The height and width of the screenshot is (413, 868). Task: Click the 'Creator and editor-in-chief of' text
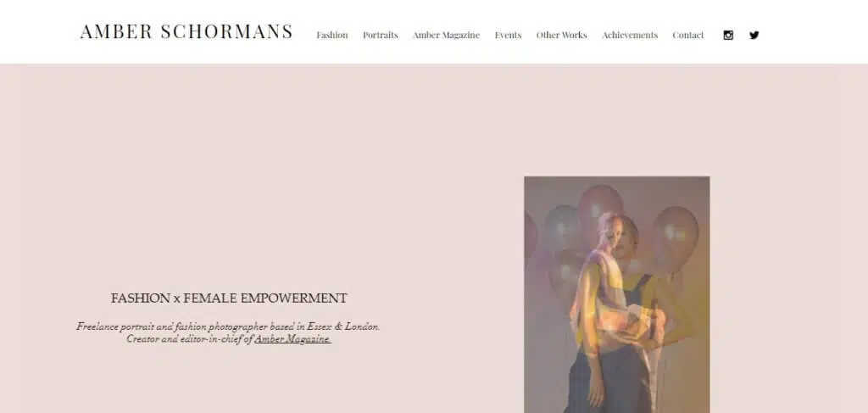189,339
